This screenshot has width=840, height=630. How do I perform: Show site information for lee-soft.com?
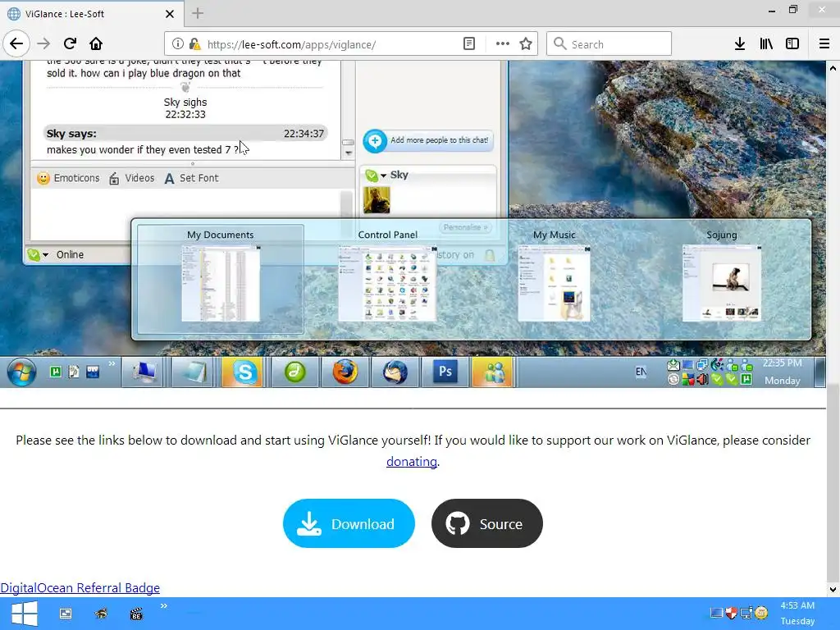178,44
